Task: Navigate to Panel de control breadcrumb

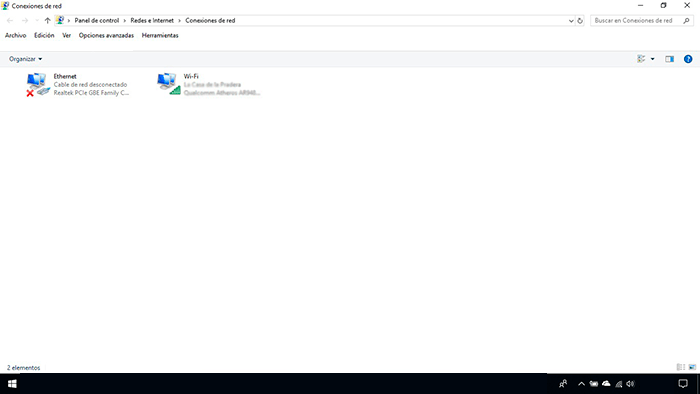Action: pos(97,21)
